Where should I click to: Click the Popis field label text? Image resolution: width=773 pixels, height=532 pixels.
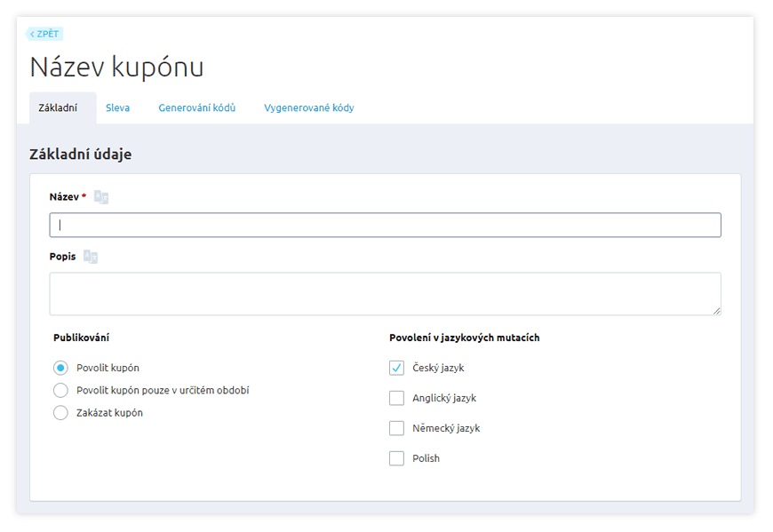[x=62, y=257]
